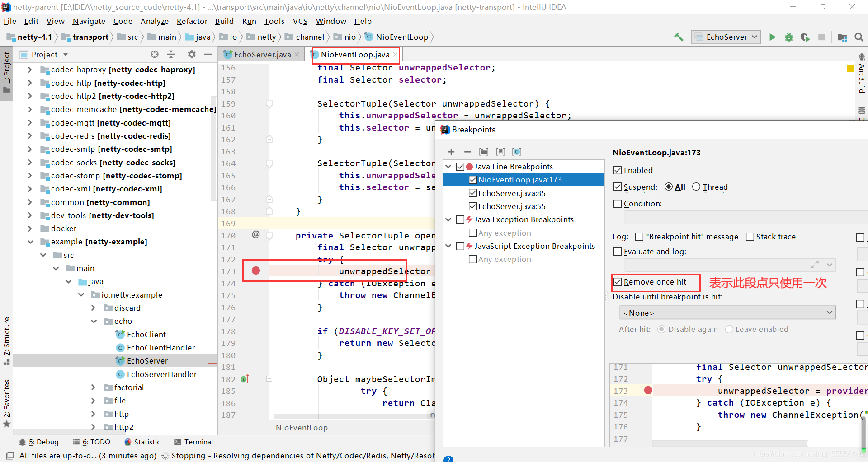The width and height of the screenshot is (868, 462).
Task: Check "Breakpoint hit" message log option
Action: click(x=639, y=237)
